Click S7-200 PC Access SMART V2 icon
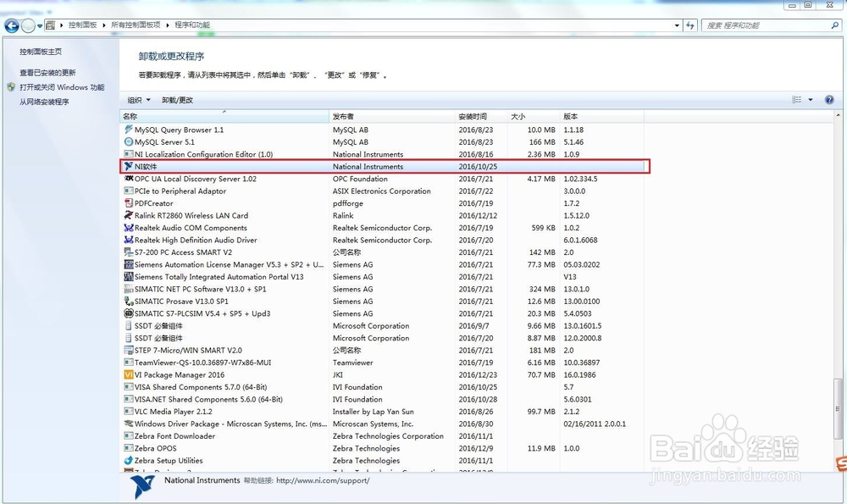Image resolution: width=847 pixels, height=504 pixels. (x=129, y=252)
